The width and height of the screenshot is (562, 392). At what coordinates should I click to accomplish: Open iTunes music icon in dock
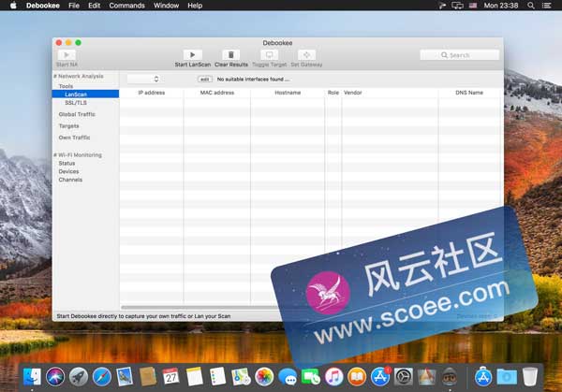333,377
